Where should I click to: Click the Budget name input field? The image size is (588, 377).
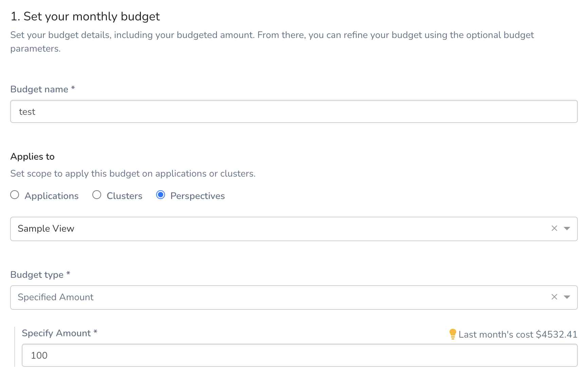294,111
